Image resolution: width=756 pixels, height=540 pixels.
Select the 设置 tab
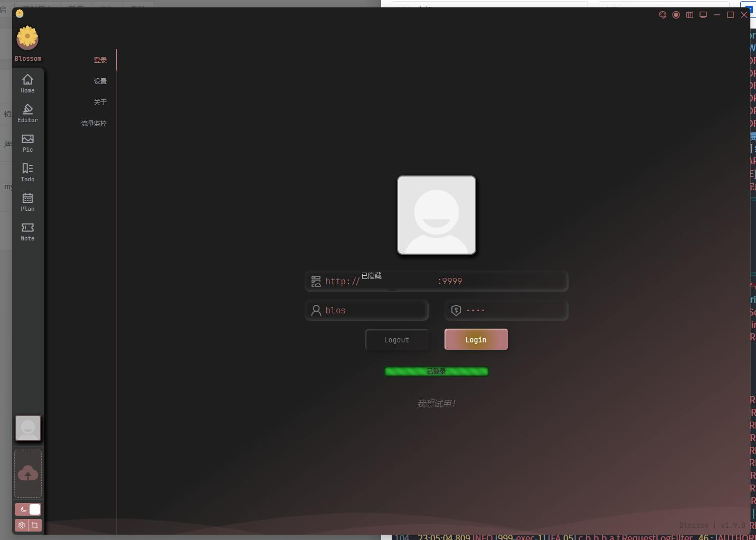point(100,81)
